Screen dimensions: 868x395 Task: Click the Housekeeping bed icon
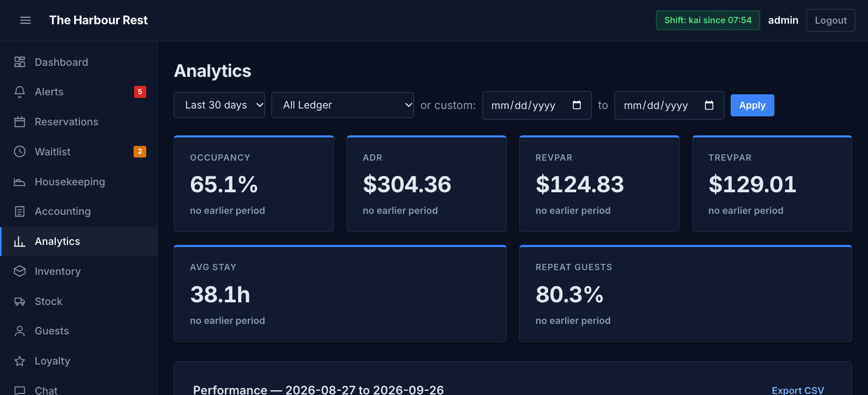coord(19,182)
